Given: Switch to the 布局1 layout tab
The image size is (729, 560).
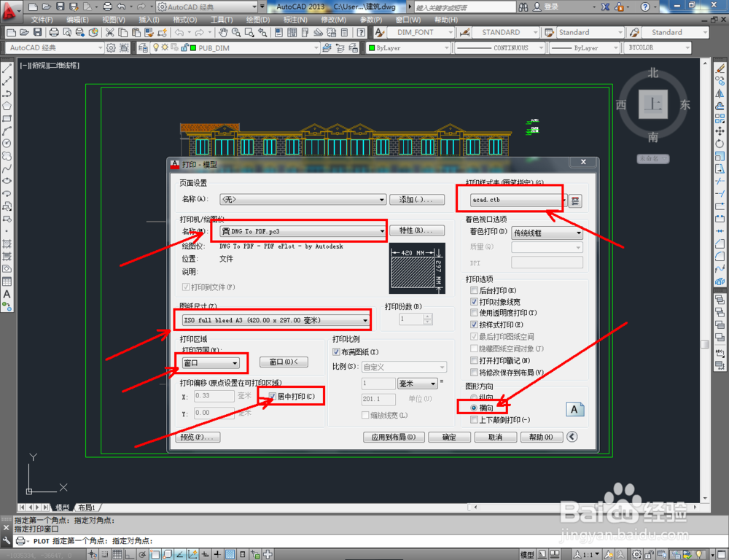Looking at the screenshot, I should [87, 507].
